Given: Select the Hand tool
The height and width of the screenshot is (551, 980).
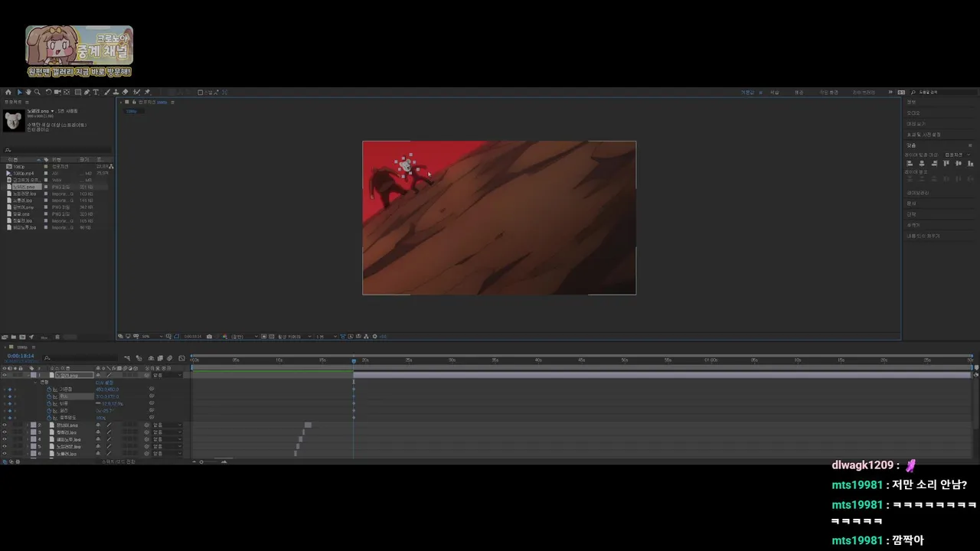Looking at the screenshot, I should [x=28, y=92].
